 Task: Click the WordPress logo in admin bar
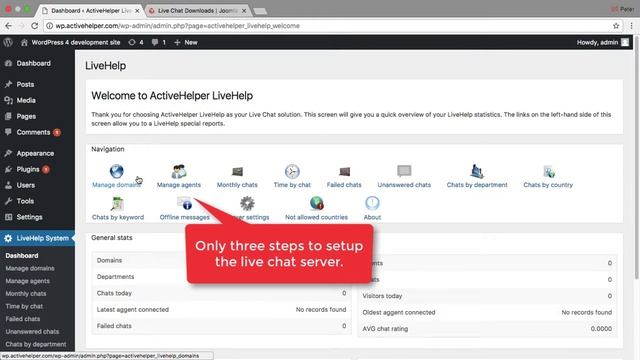point(8,42)
